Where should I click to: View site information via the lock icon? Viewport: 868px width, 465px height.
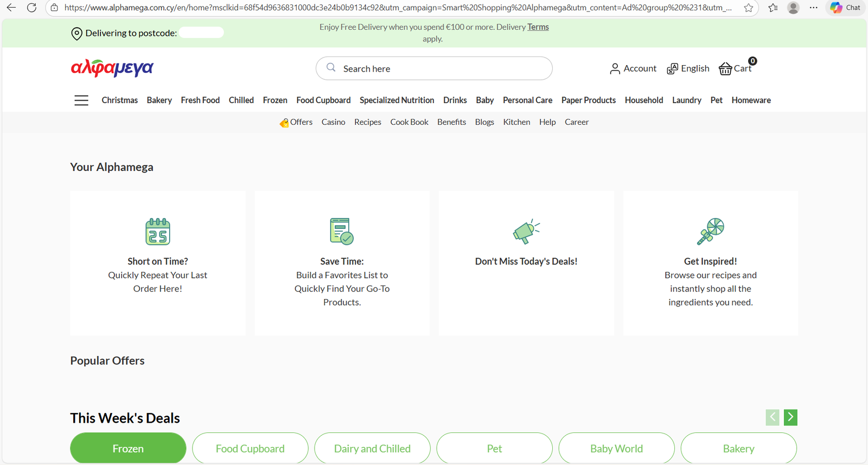tap(54, 8)
